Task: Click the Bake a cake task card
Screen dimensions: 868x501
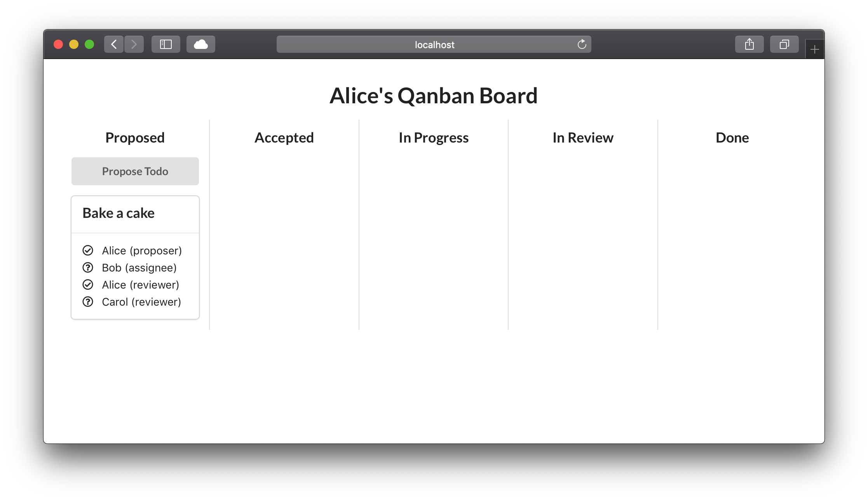Action: [135, 256]
